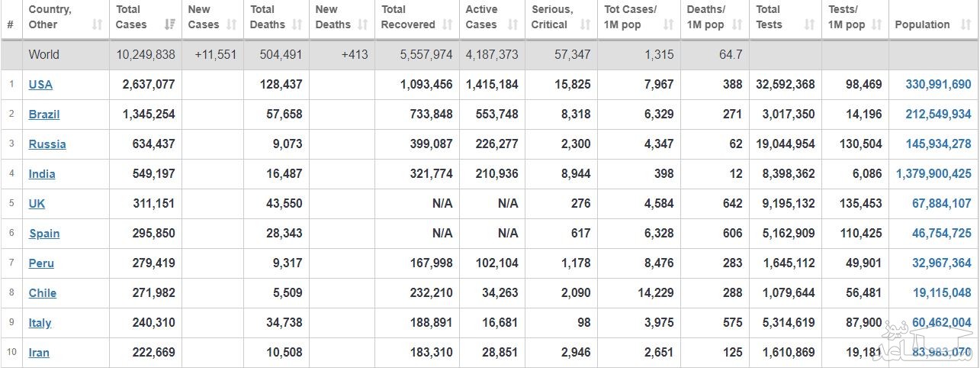This screenshot has width=980, height=368.
Task: Click sort icon in Serious, Critical header
Action: [584, 25]
